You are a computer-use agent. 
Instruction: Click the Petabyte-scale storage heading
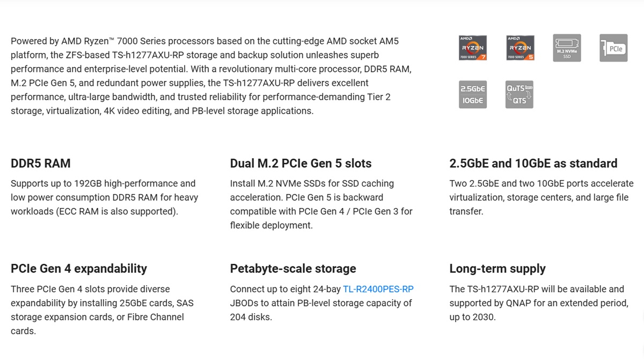click(293, 269)
